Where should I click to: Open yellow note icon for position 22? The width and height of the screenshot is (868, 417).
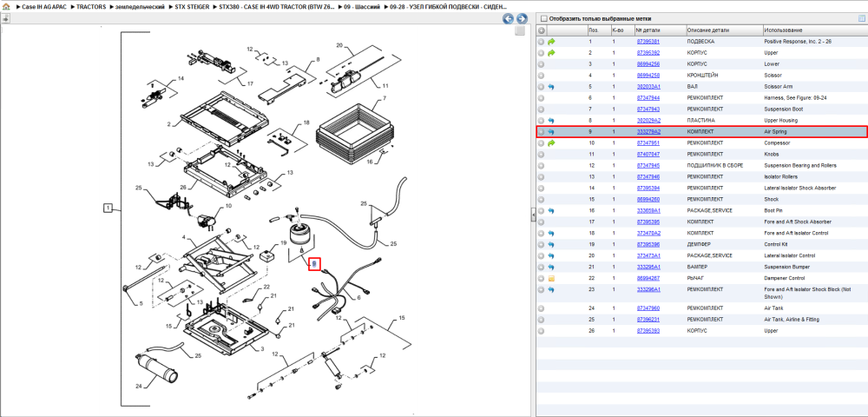pyautogui.click(x=551, y=278)
